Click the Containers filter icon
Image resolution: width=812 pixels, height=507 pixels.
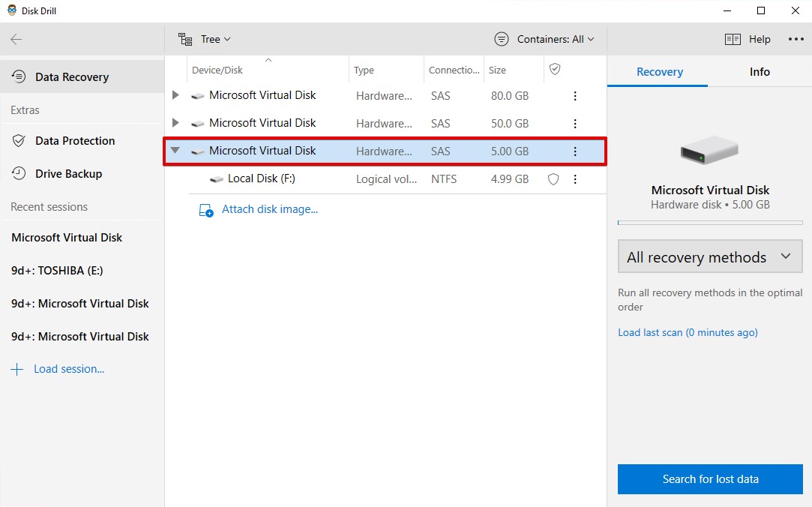coord(502,39)
